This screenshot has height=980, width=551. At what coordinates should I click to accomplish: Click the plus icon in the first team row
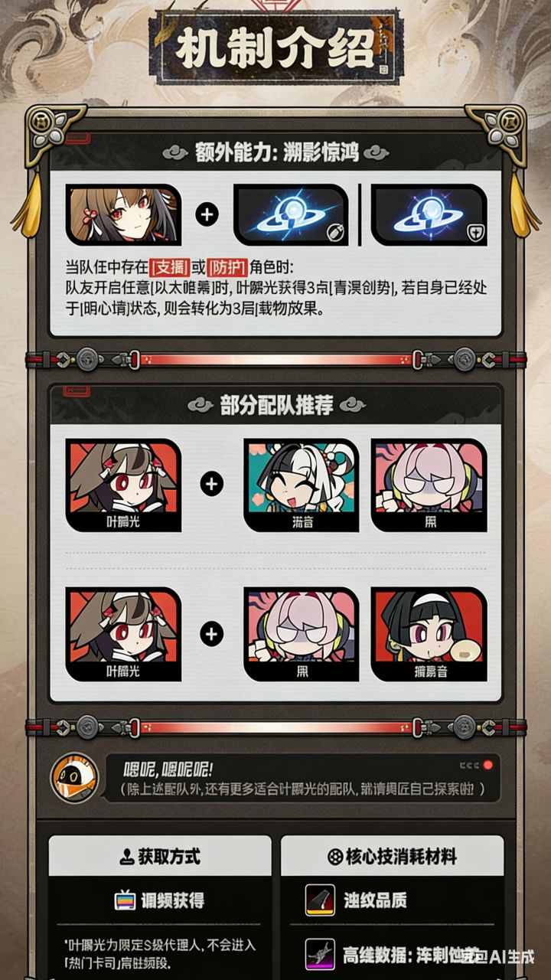point(212,484)
